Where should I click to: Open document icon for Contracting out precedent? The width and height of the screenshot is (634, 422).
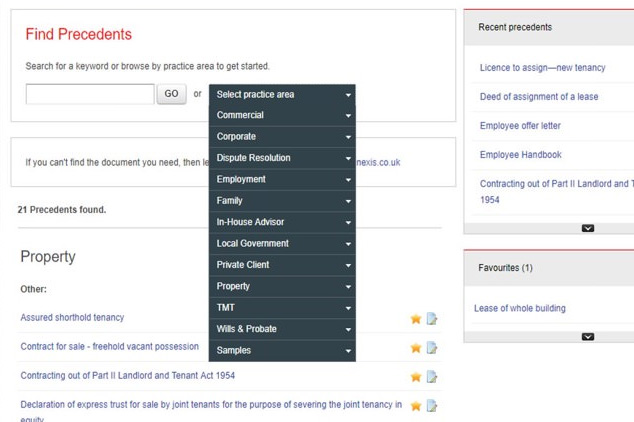(x=432, y=377)
